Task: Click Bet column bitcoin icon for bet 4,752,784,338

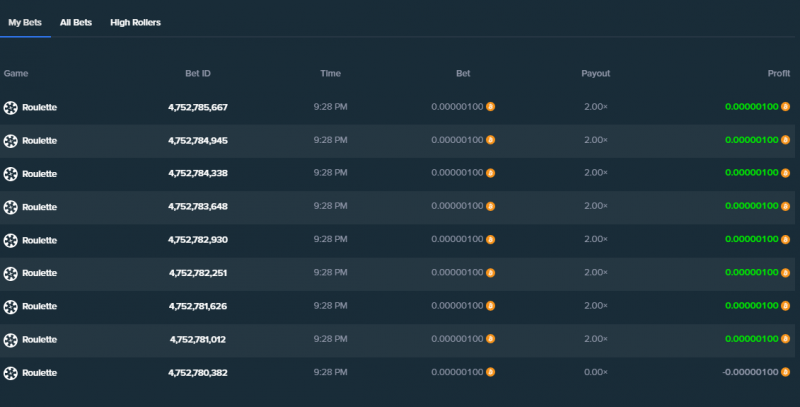Action: click(490, 173)
